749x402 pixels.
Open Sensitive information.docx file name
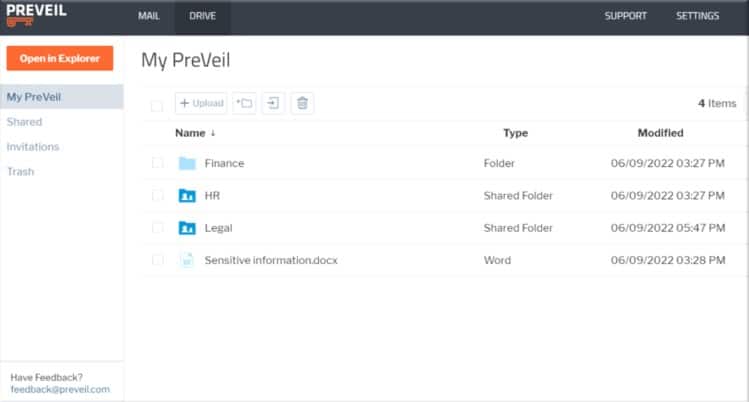click(271, 260)
